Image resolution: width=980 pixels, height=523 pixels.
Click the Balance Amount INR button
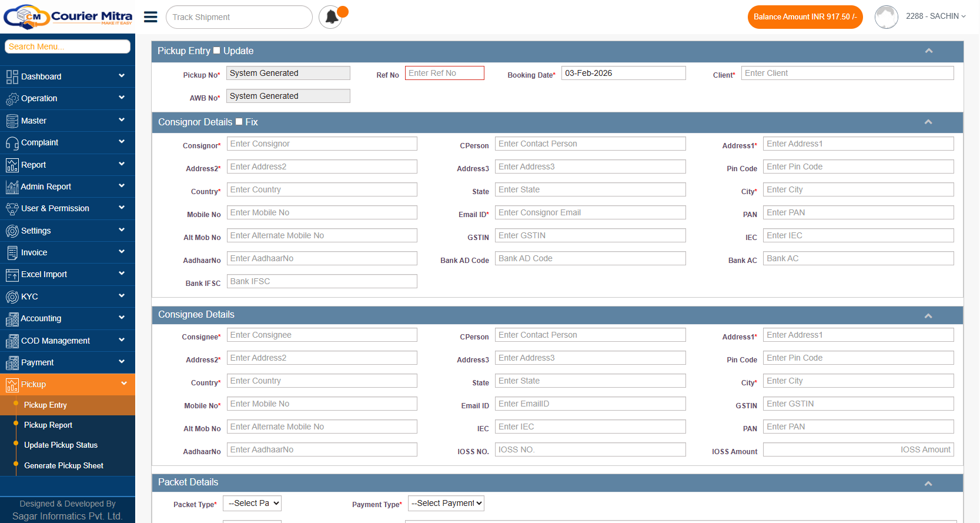[x=805, y=17]
